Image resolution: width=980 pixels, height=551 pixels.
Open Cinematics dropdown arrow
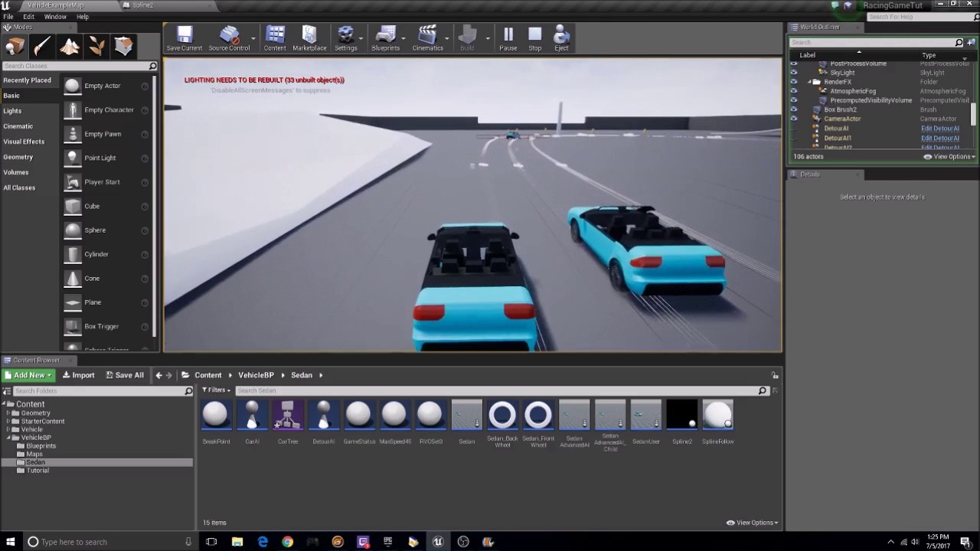coord(447,38)
